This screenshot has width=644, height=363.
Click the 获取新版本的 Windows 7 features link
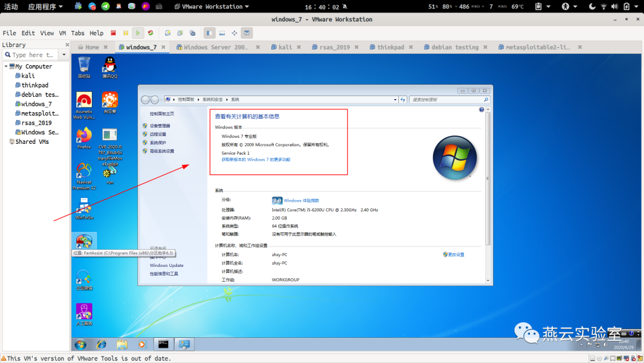(x=255, y=159)
